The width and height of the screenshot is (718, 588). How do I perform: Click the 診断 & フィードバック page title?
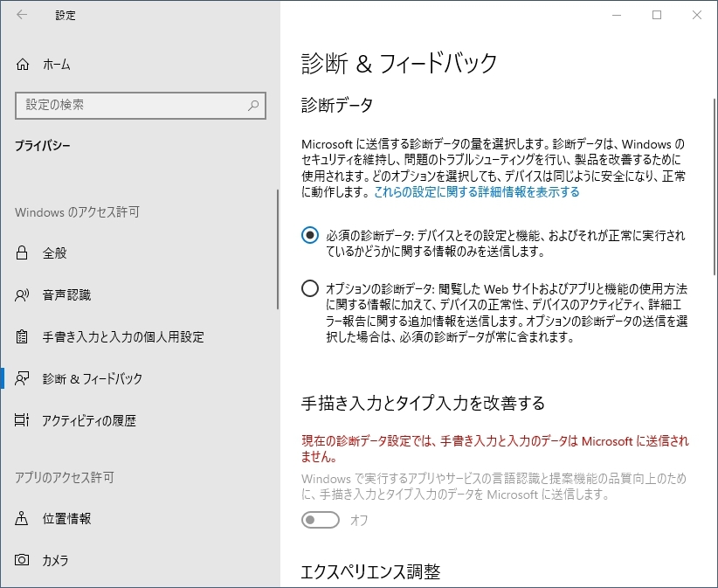pyautogui.click(x=399, y=63)
